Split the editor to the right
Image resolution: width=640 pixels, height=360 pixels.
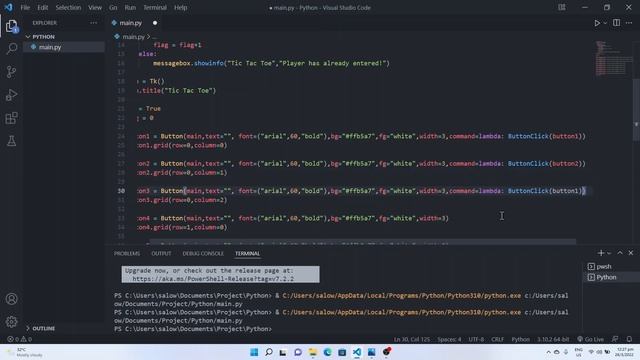[616, 23]
